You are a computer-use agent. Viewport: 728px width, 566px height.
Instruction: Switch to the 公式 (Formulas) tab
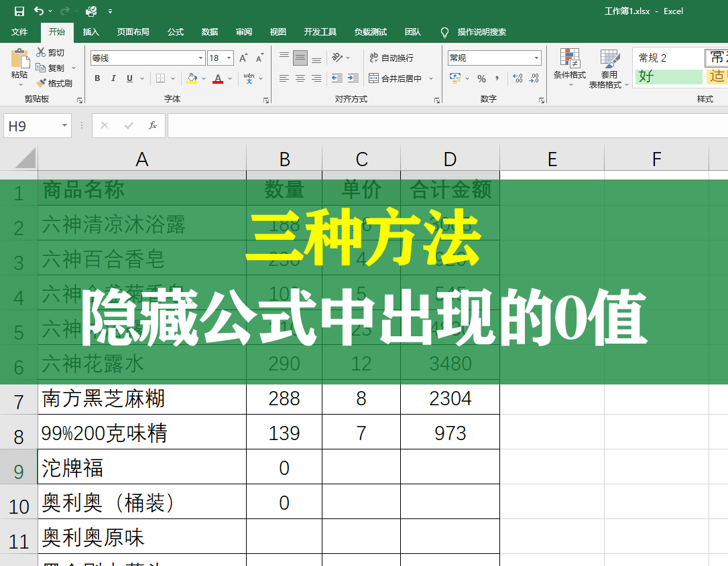(176, 31)
